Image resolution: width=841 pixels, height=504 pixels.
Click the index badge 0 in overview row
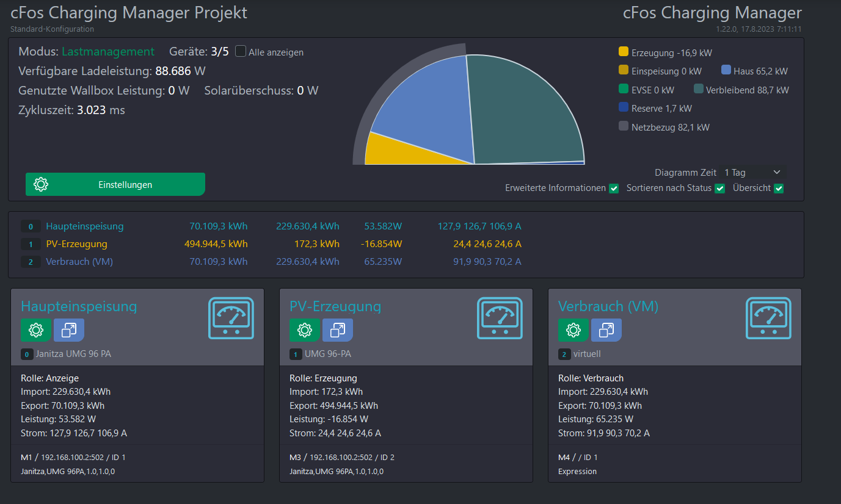tap(31, 226)
